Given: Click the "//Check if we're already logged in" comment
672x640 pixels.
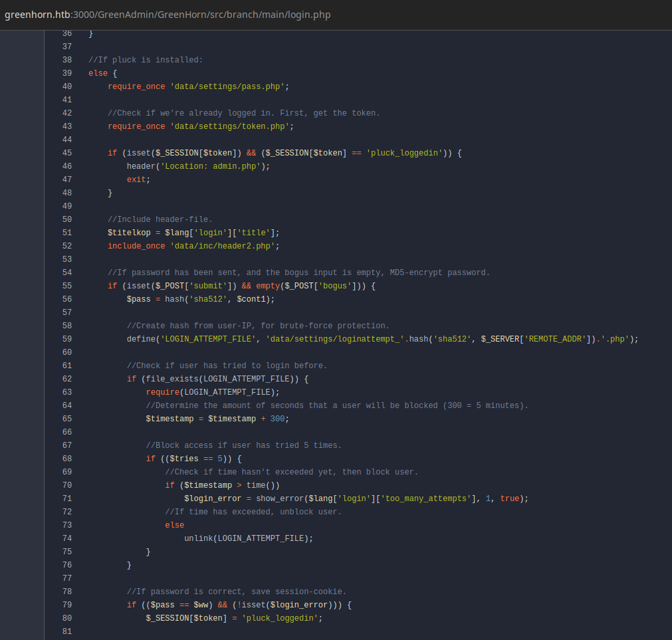Looking at the screenshot, I should pyautogui.click(x=244, y=113).
